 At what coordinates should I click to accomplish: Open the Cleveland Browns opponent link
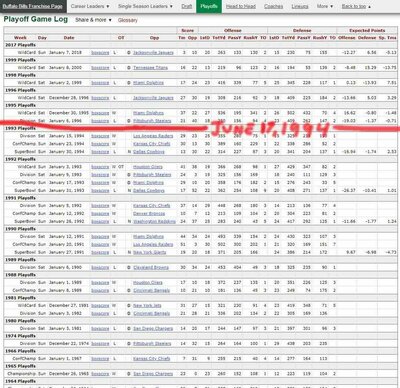click(151, 267)
